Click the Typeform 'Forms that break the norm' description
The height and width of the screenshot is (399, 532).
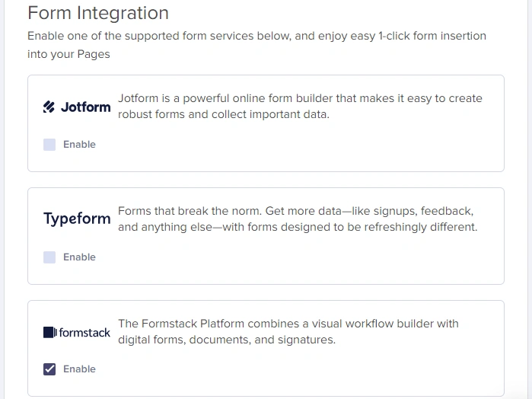pyautogui.click(x=297, y=219)
